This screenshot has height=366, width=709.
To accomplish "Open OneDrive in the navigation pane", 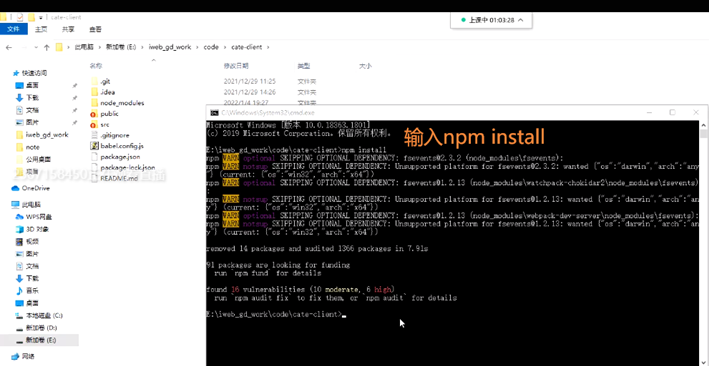I will [36, 188].
